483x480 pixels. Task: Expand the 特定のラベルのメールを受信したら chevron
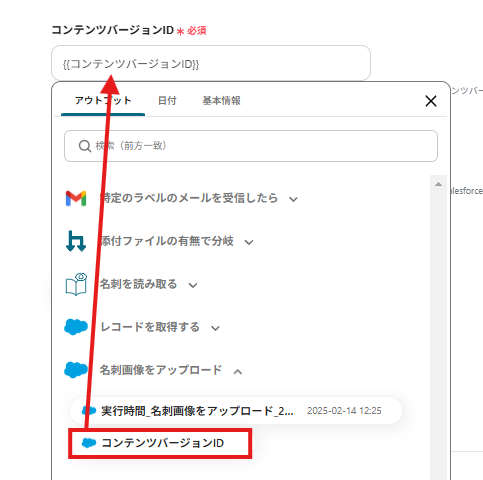[x=293, y=199]
